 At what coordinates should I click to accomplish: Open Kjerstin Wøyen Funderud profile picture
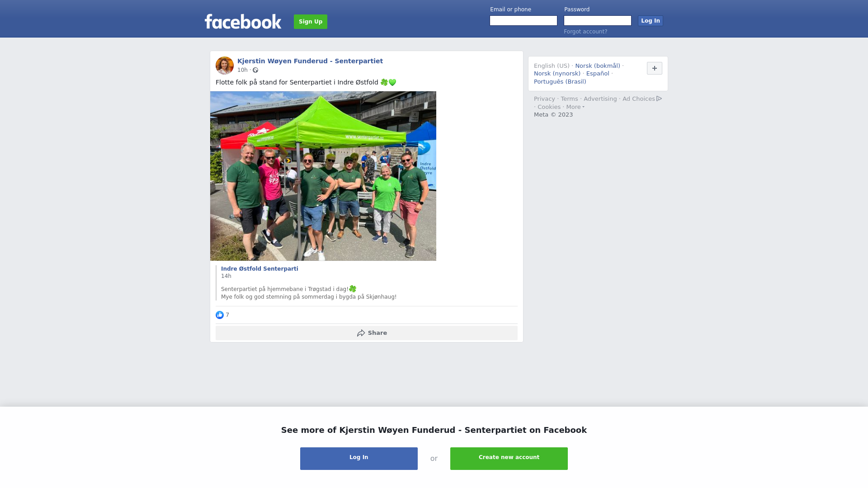(225, 66)
